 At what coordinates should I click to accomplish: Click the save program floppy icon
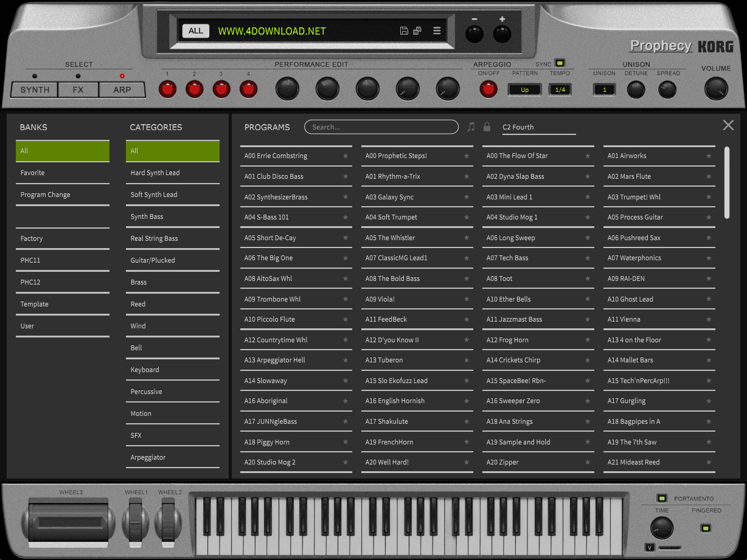click(404, 31)
